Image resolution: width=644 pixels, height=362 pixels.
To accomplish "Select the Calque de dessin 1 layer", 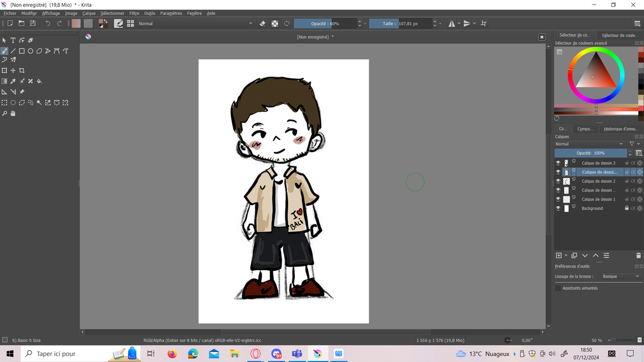I will 598,199.
